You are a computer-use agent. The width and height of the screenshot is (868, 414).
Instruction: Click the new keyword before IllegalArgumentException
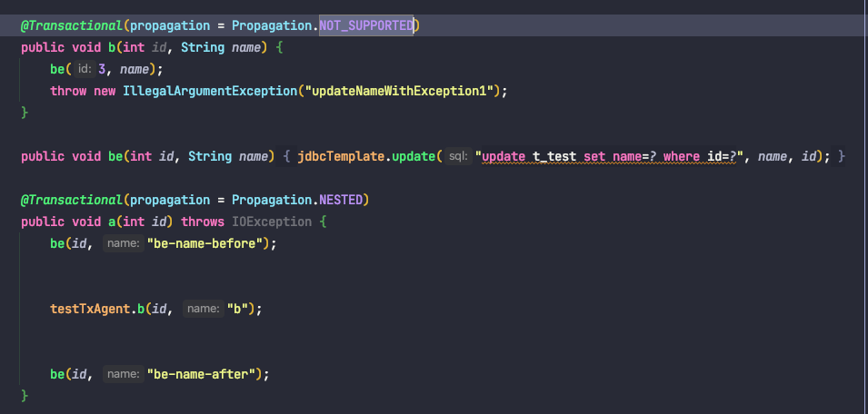105,91
